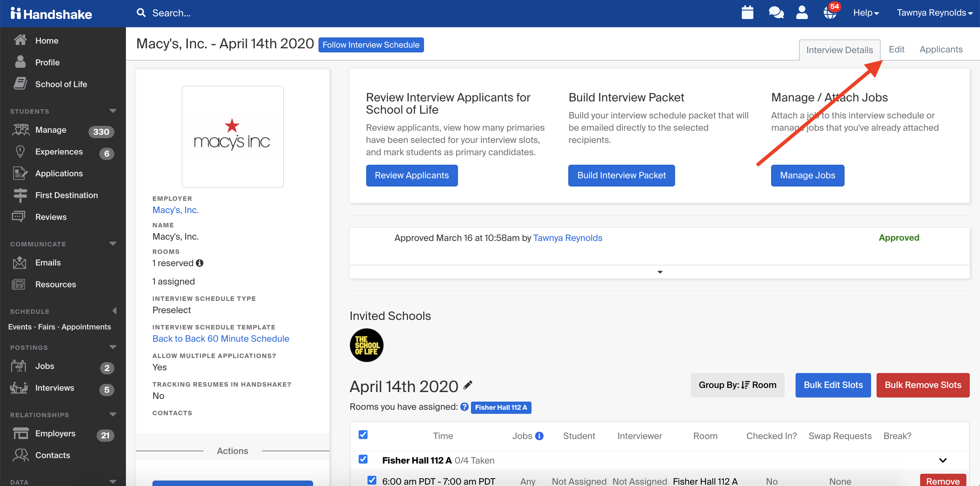Viewport: 980px width, 486px height.
Task: Click the Manage Jobs button
Action: (x=807, y=176)
